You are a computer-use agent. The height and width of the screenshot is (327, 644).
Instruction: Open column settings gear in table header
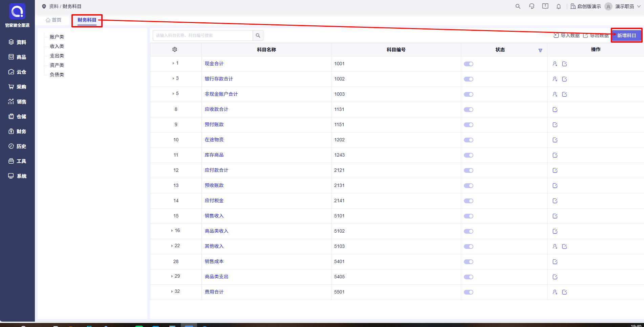tap(175, 49)
